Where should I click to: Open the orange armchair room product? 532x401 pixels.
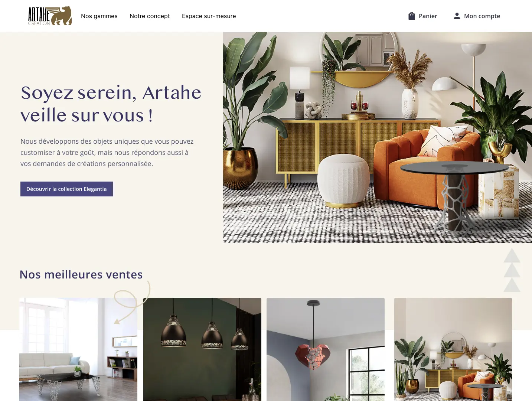(453, 349)
